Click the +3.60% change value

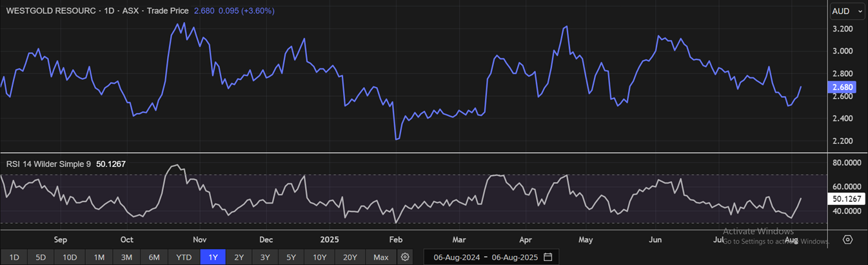[x=259, y=11]
